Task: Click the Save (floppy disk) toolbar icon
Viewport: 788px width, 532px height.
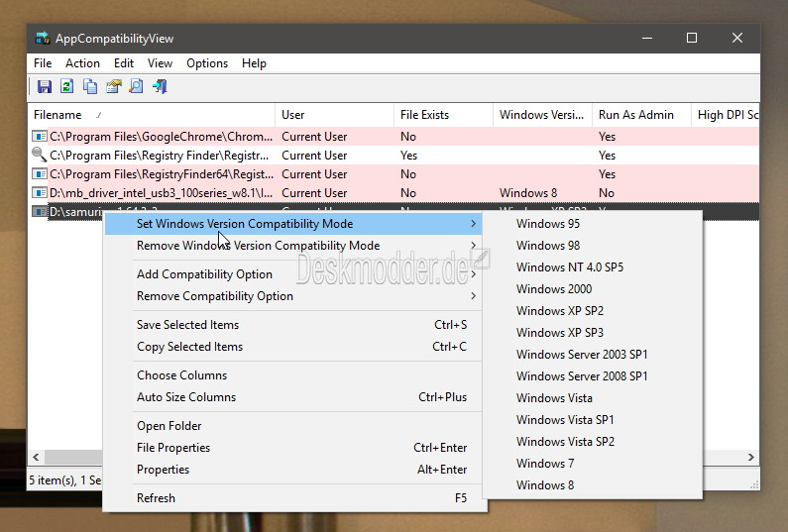Action: click(45, 87)
